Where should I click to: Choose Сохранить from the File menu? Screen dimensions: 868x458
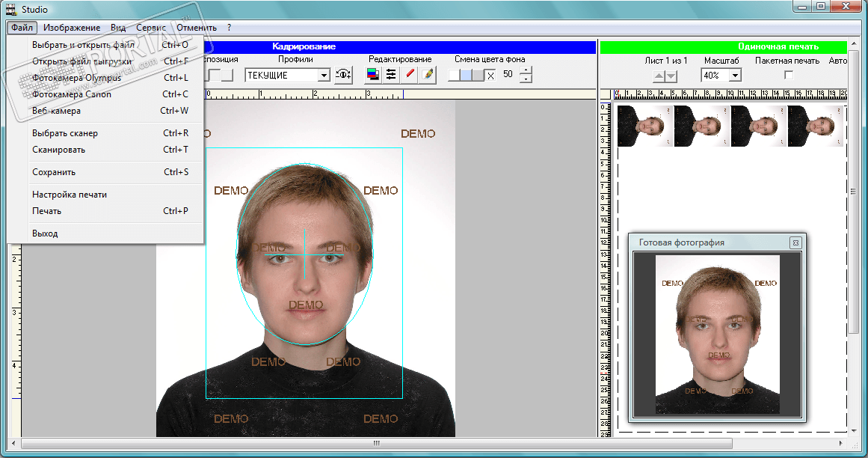(x=54, y=172)
